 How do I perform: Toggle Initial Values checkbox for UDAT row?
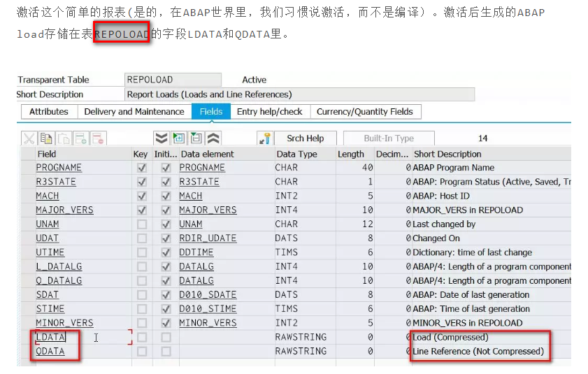point(166,238)
